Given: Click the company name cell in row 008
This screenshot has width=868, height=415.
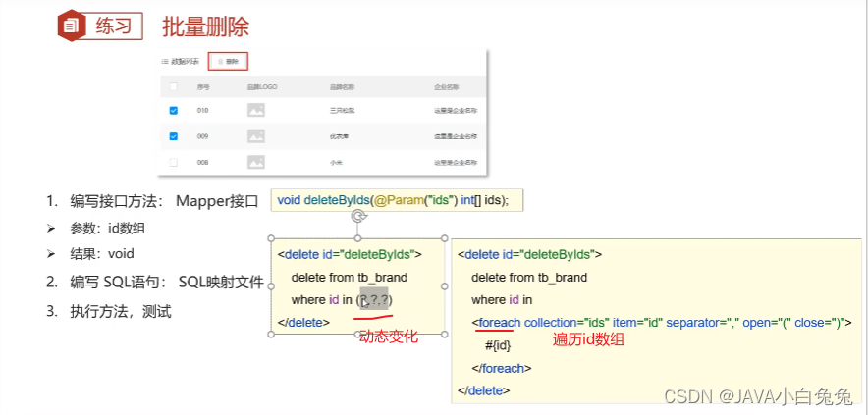Looking at the screenshot, I should [x=456, y=162].
